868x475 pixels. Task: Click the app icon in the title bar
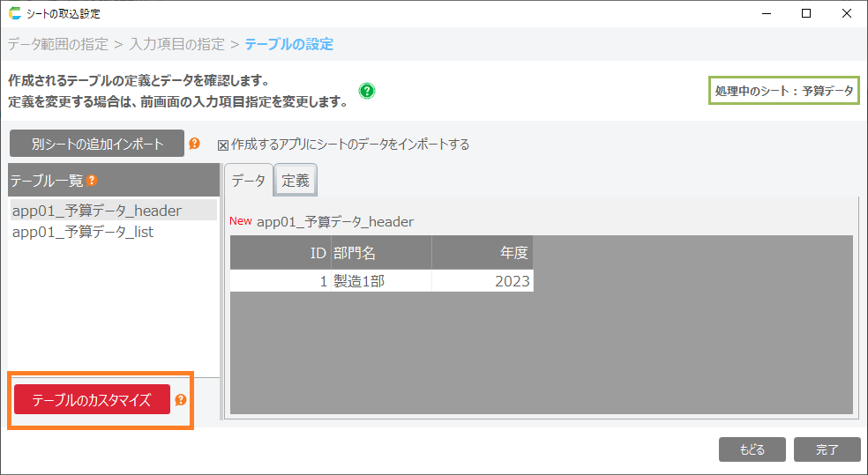pos(14,13)
